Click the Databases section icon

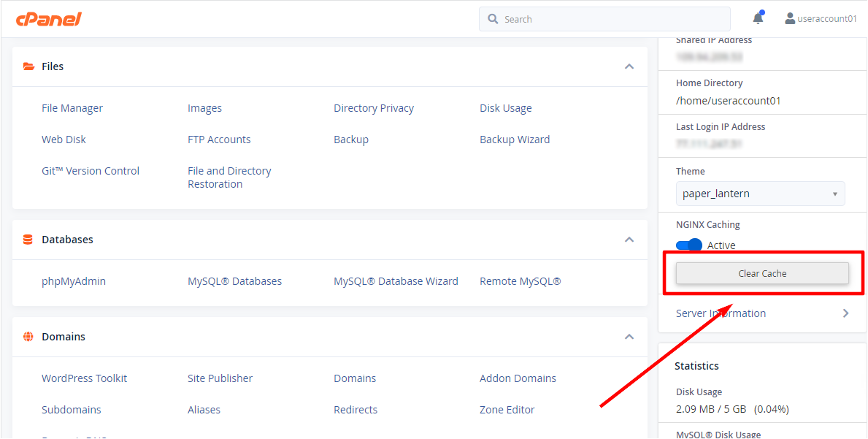[x=28, y=240]
